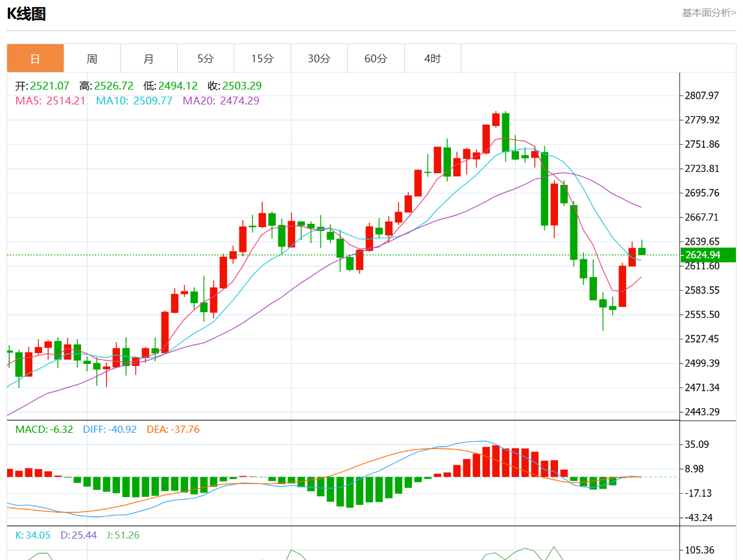Click the J: 51.26 indicator label
This screenshot has height=560, width=743.
point(121,535)
